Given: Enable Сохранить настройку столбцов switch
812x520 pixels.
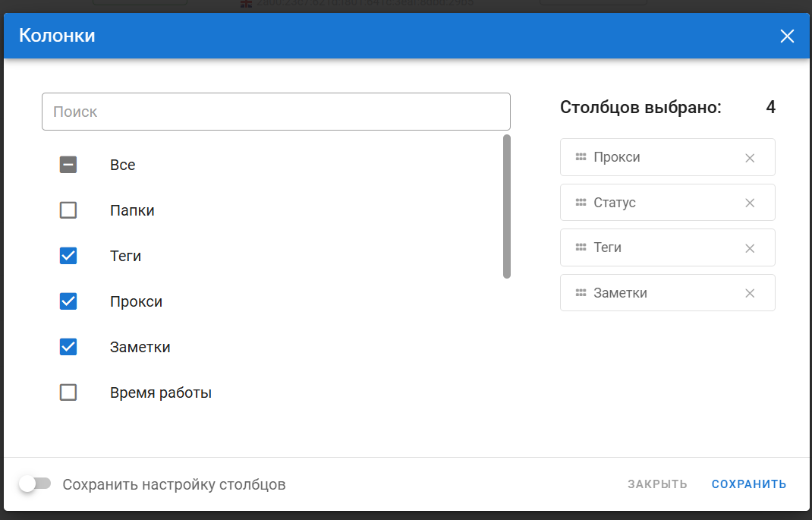Looking at the screenshot, I should (x=35, y=484).
